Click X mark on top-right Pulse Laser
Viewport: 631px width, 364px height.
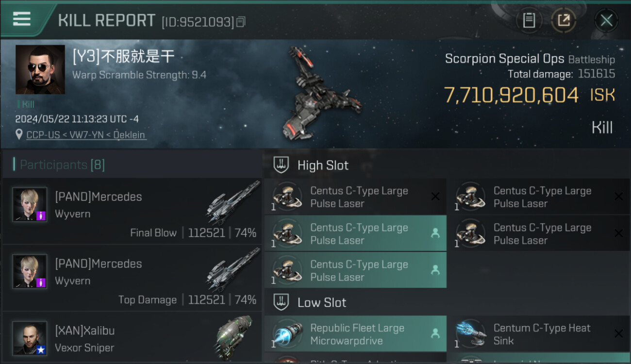[618, 197]
